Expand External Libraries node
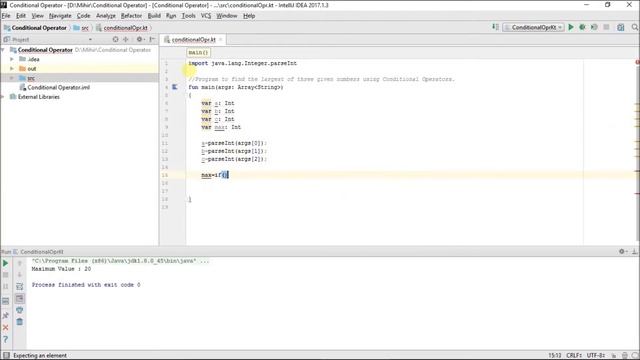The height and width of the screenshot is (360, 640). coord(3,97)
